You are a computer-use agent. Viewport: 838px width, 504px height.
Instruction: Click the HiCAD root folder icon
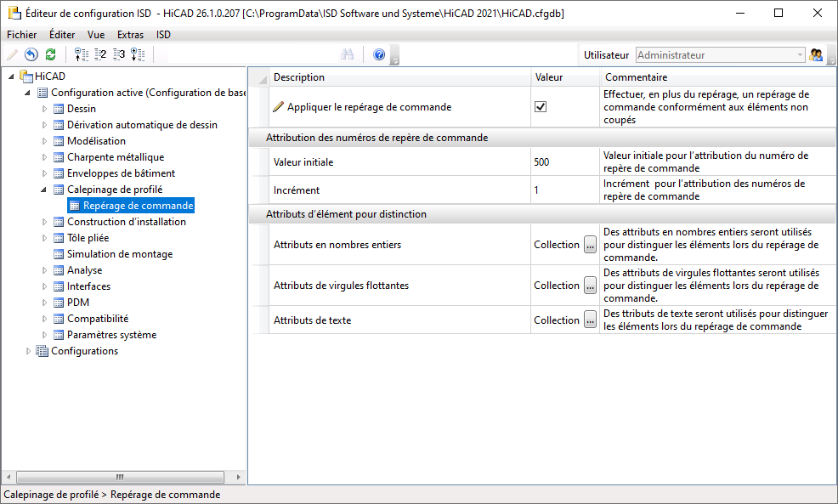click(26, 76)
